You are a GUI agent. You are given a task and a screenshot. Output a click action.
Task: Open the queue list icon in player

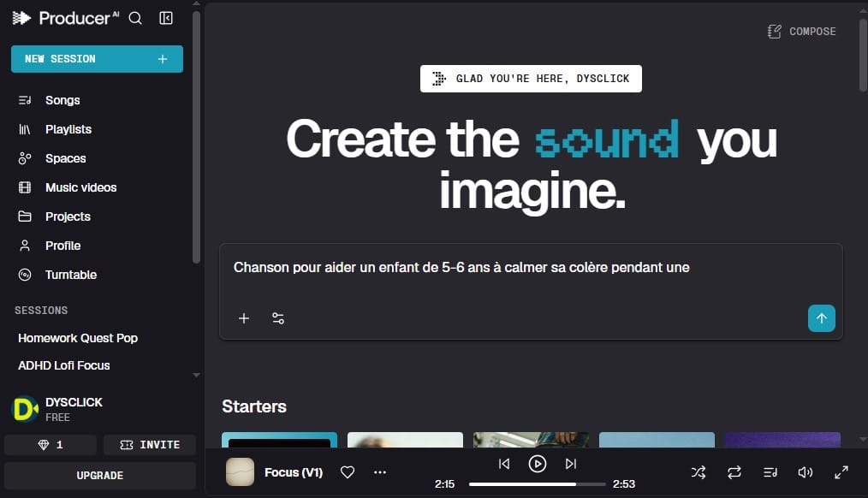(770, 472)
